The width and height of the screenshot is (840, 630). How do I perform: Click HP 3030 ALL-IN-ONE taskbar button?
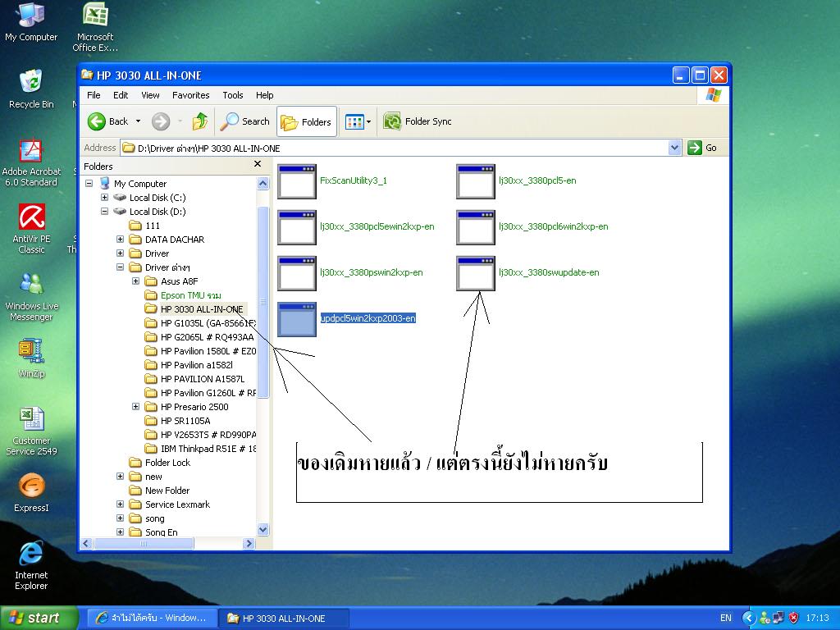click(284, 619)
